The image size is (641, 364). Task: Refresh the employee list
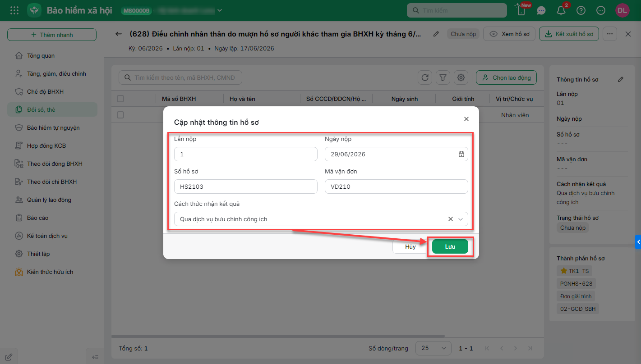425,77
